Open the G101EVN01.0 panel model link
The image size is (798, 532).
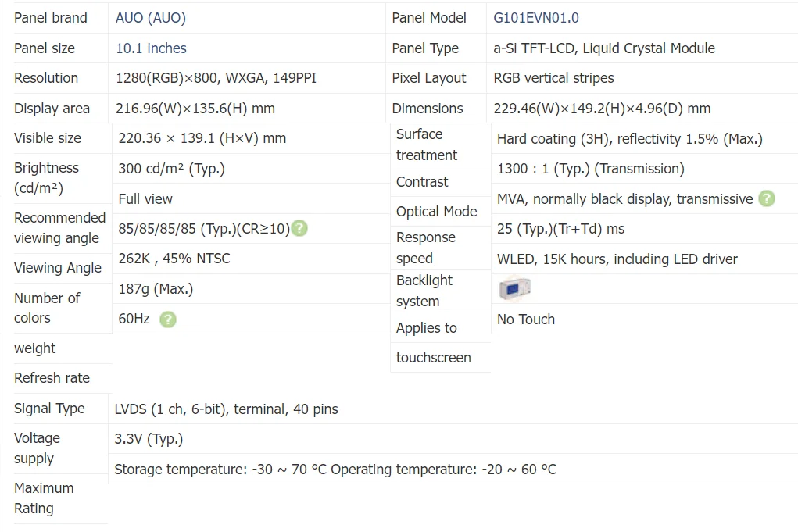click(536, 18)
